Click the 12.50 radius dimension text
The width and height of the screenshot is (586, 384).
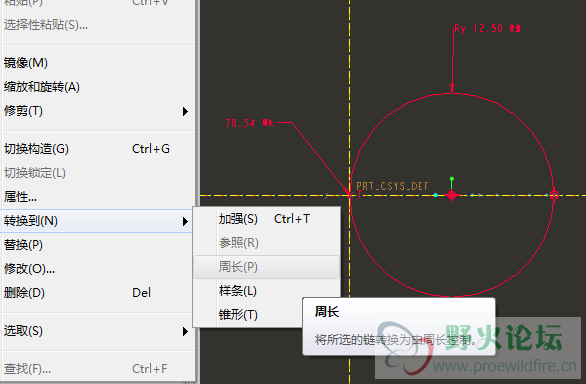point(488,28)
